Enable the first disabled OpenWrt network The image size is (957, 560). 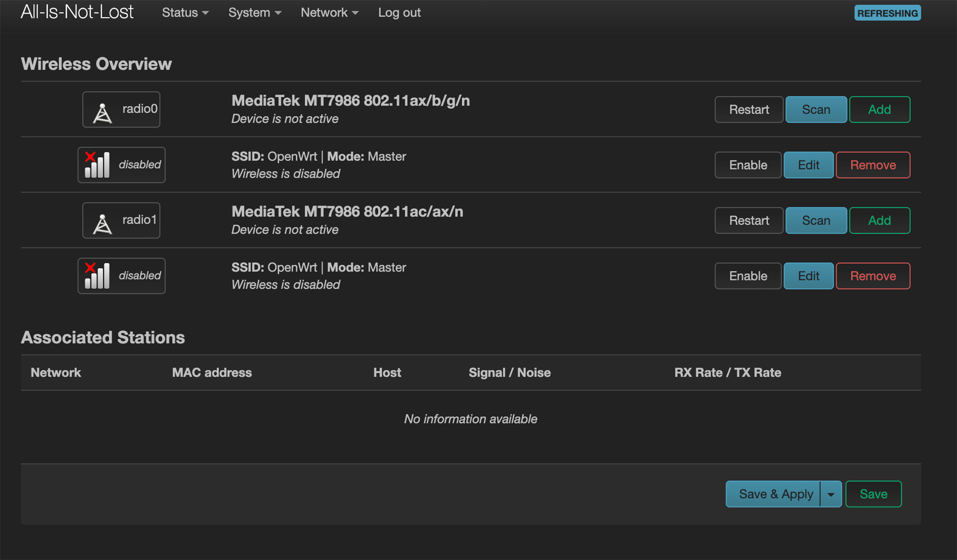tap(748, 165)
